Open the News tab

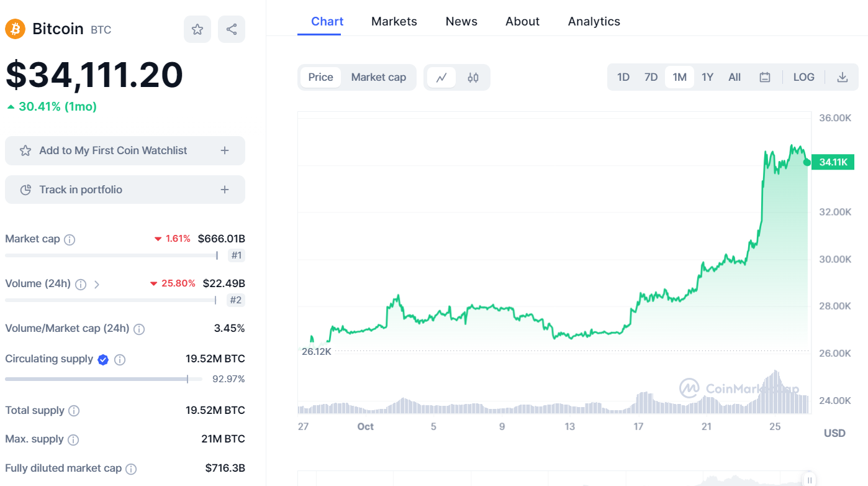[x=461, y=21]
